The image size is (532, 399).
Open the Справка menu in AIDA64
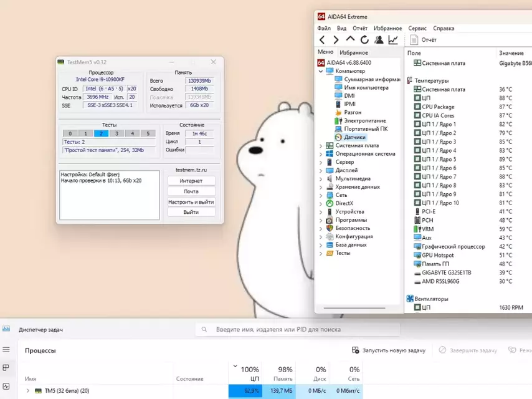pos(444,28)
